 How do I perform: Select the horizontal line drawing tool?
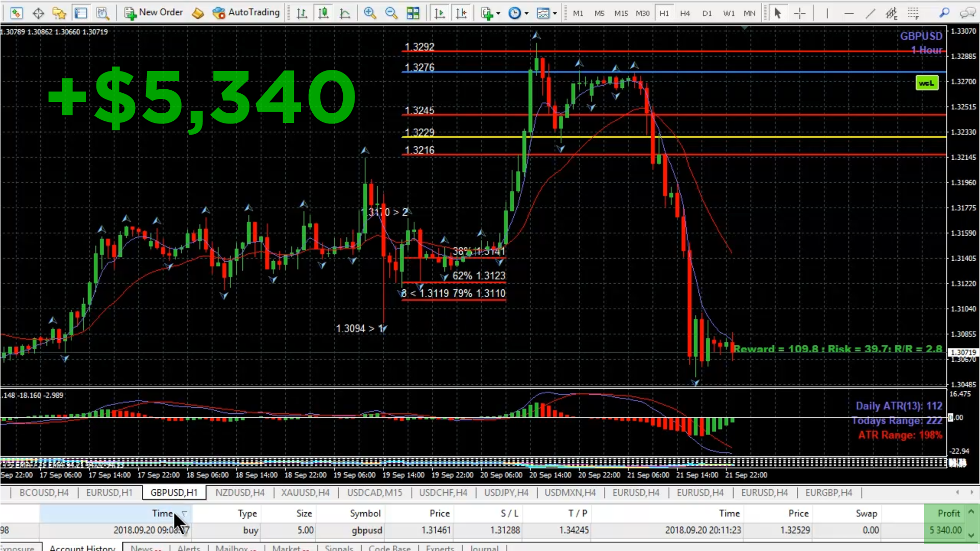click(849, 13)
